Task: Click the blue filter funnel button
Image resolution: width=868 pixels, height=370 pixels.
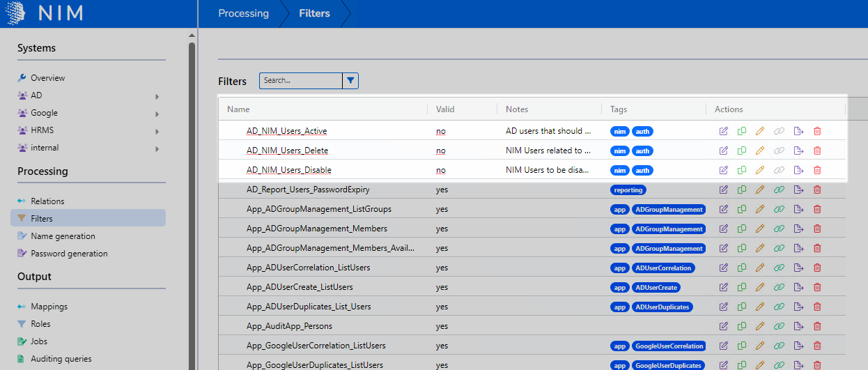Action: click(x=350, y=81)
